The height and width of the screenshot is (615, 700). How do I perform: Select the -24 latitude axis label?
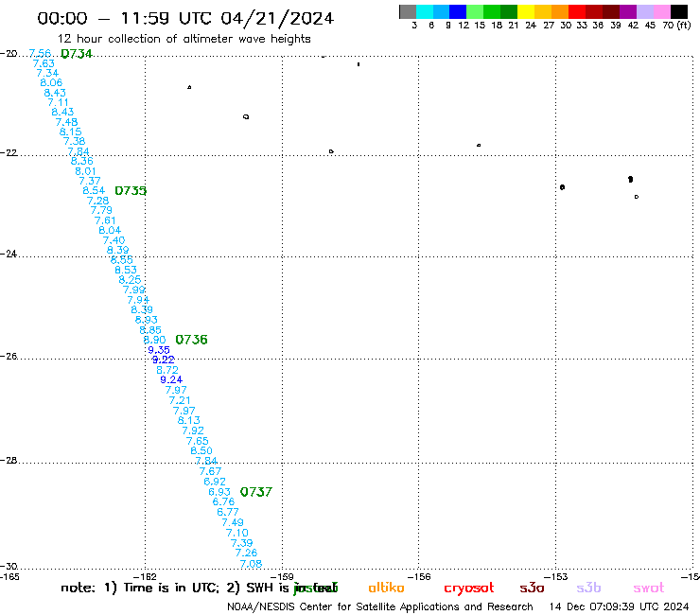pyautogui.click(x=9, y=254)
